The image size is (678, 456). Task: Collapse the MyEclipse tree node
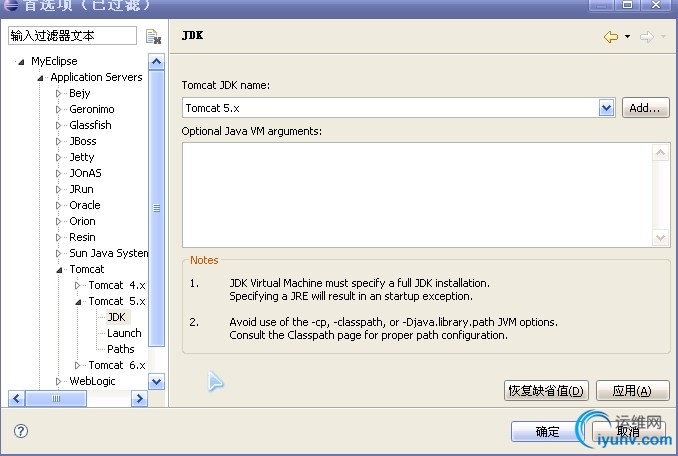(21, 62)
